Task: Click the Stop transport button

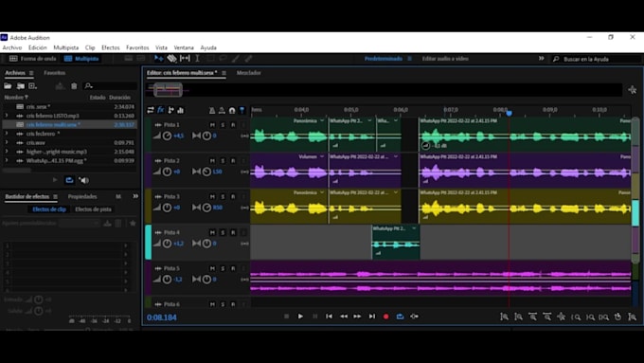Action: [x=287, y=317]
